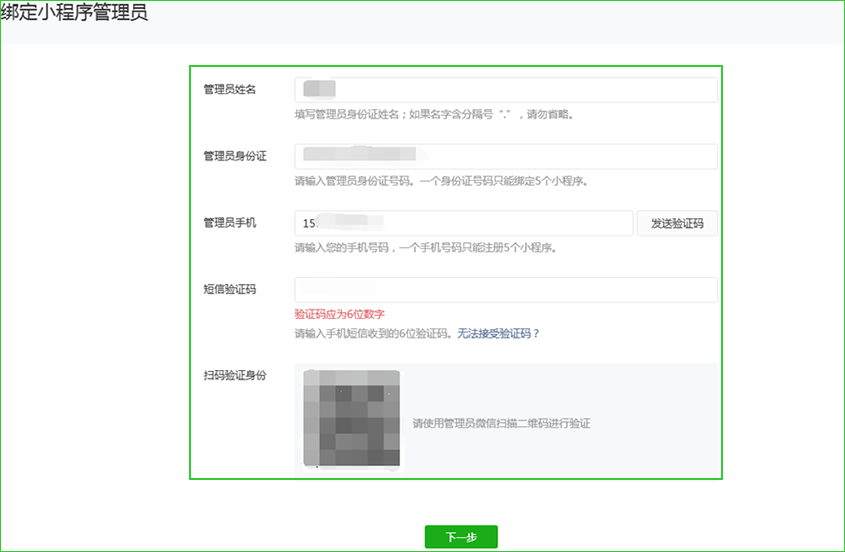Click the 短信验证码 label
845x552 pixels.
tap(230, 290)
